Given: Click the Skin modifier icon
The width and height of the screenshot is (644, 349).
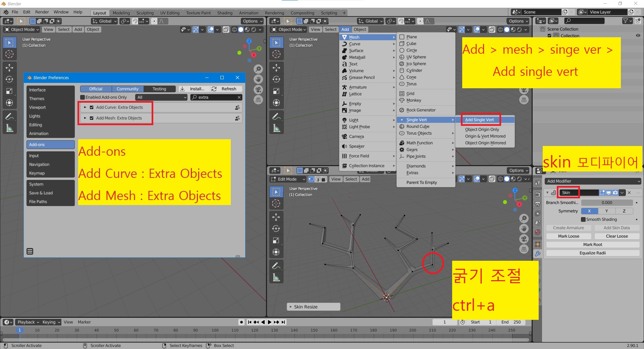Looking at the screenshot, I should pos(553,193).
